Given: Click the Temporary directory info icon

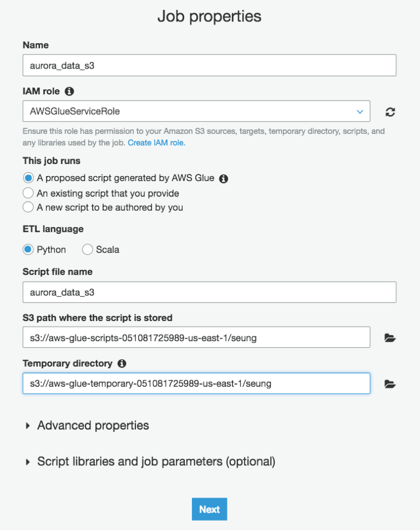Looking at the screenshot, I should [122, 363].
